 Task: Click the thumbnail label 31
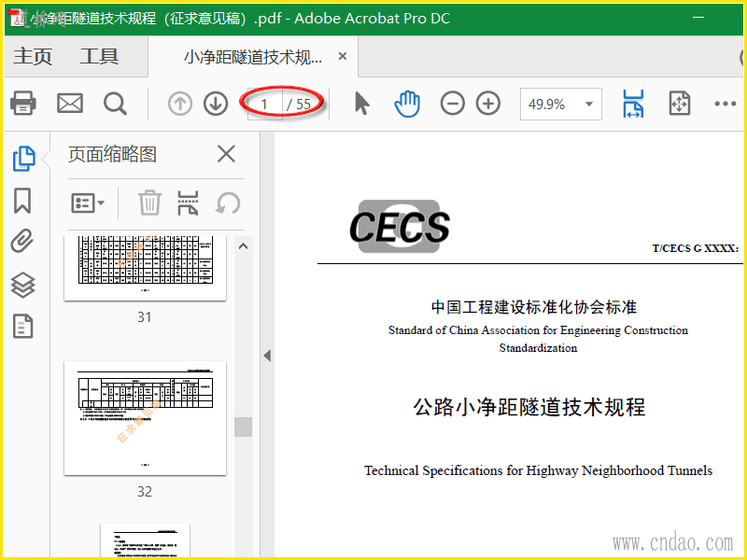pos(145,317)
